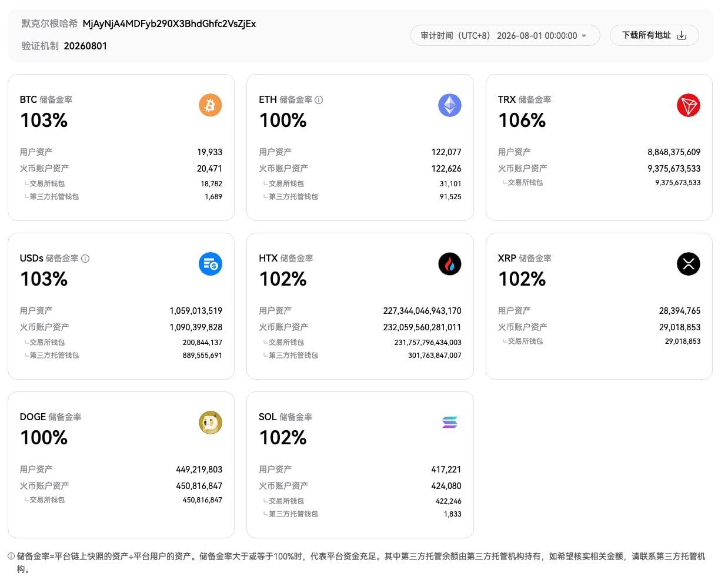Click the 下载所有地址 button
This screenshot has width=728, height=583.
pos(654,35)
